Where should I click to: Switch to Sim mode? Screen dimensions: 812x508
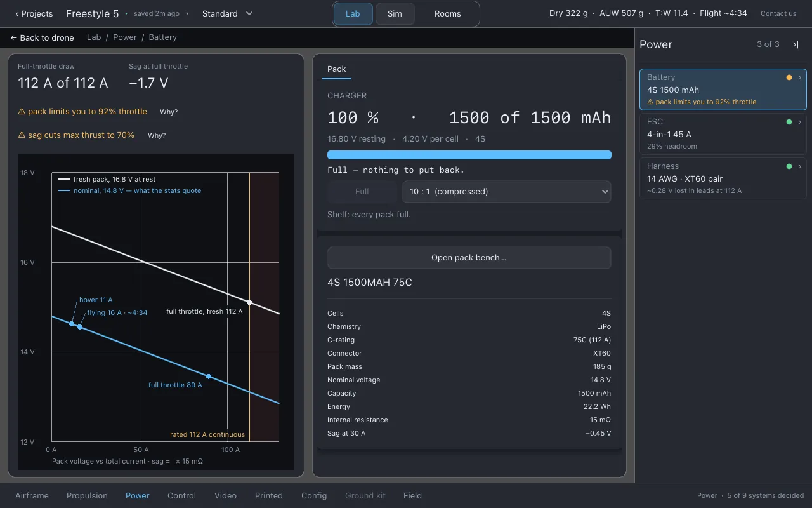(x=395, y=14)
